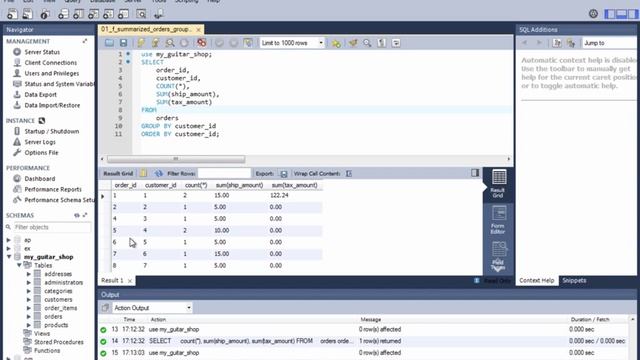Clear the Action Output log icon
This screenshot has height=360, width=640.
(x=105, y=308)
